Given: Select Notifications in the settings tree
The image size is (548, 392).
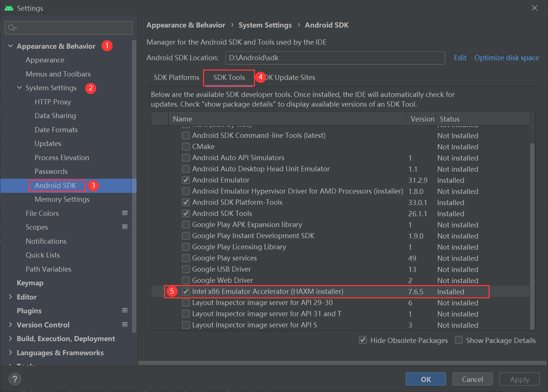Looking at the screenshot, I should point(46,241).
